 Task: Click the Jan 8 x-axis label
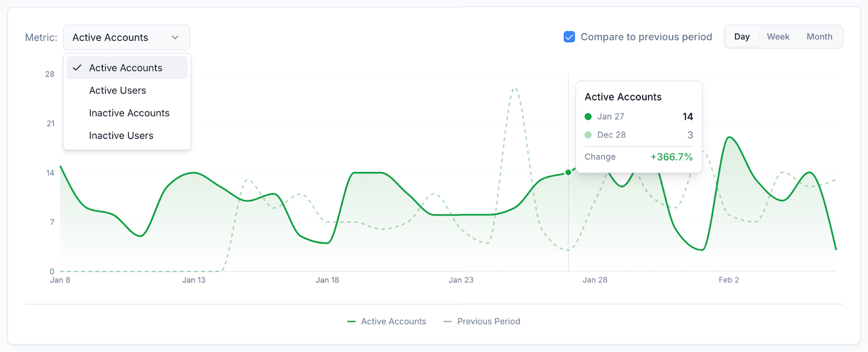pyautogui.click(x=60, y=280)
